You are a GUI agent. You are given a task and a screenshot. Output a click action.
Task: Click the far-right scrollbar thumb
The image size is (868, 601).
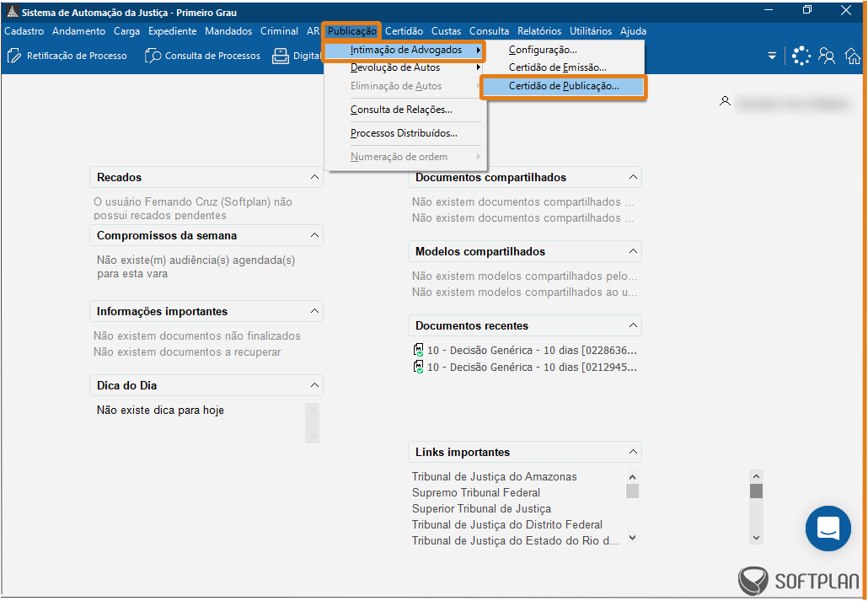(756, 491)
